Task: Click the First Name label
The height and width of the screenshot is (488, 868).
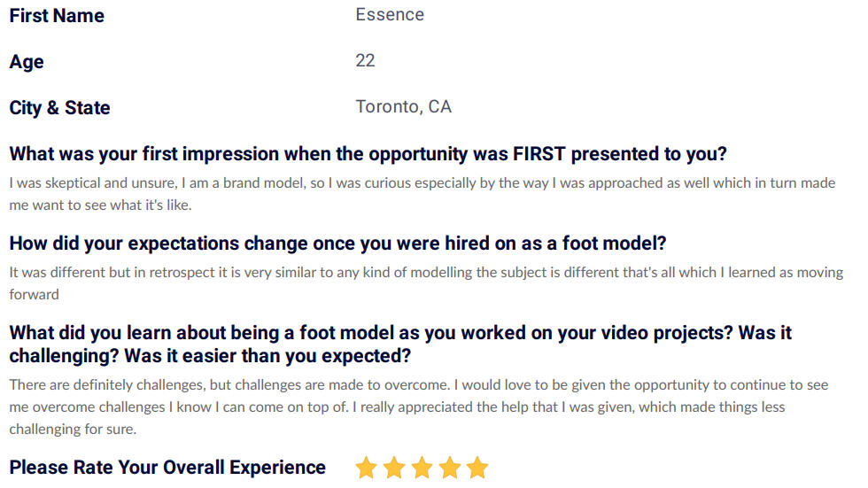Action: pyautogui.click(x=57, y=15)
